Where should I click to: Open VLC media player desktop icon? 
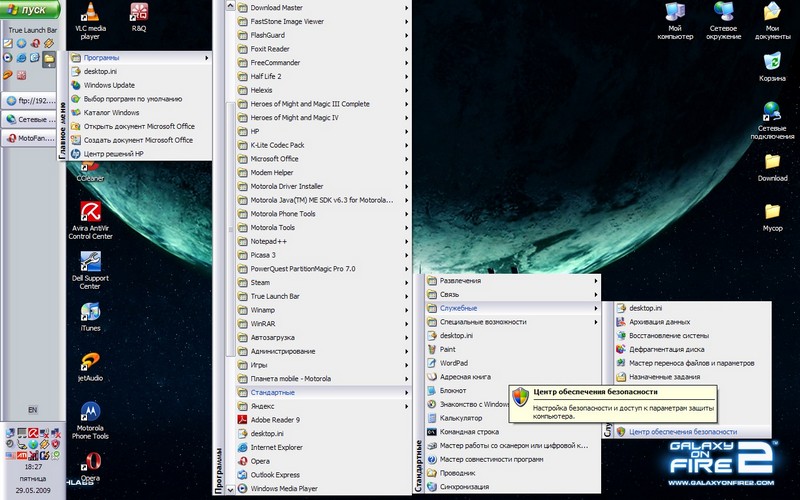click(90, 21)
